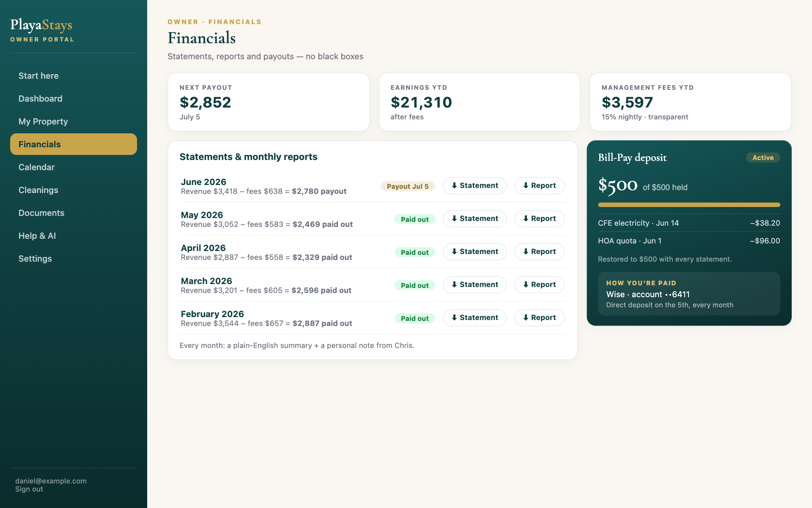Download the June 2026 statement
The image size is (812, 508).
point(475,185)
